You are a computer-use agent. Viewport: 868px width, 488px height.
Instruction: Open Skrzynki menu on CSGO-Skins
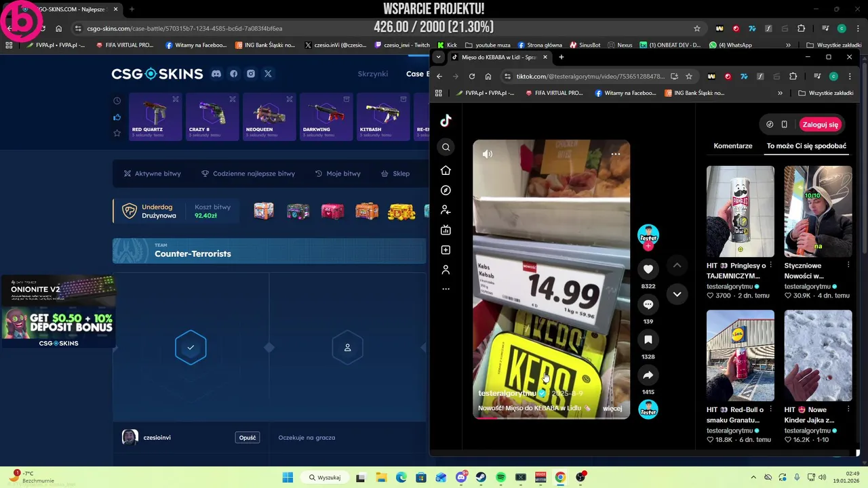click(373, 74)
